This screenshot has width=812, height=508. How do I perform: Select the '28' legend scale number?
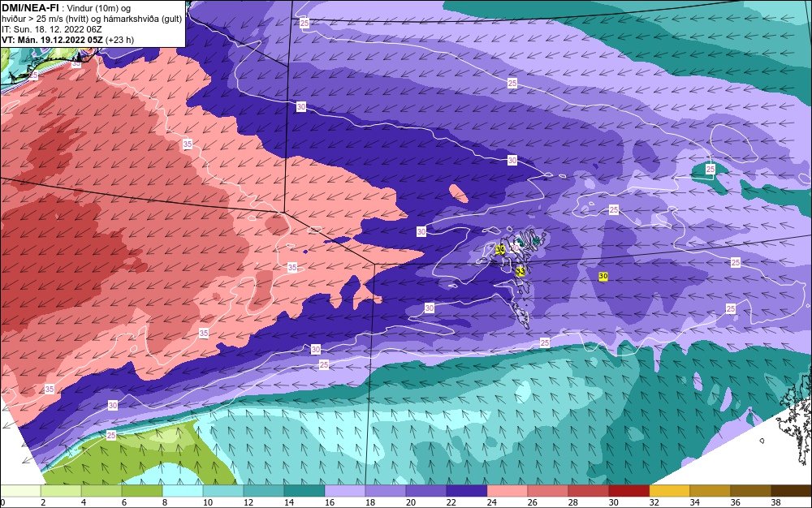tap(572, 502)
